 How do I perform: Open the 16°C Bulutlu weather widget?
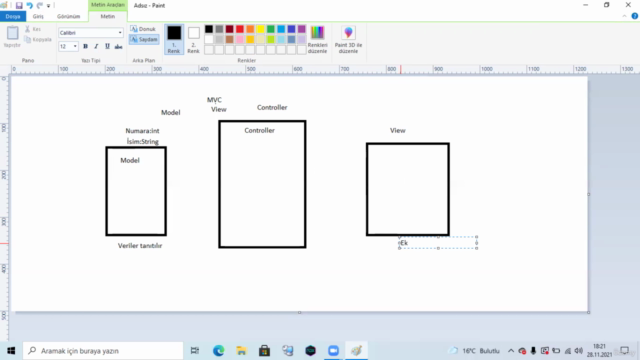click(474, 351)
